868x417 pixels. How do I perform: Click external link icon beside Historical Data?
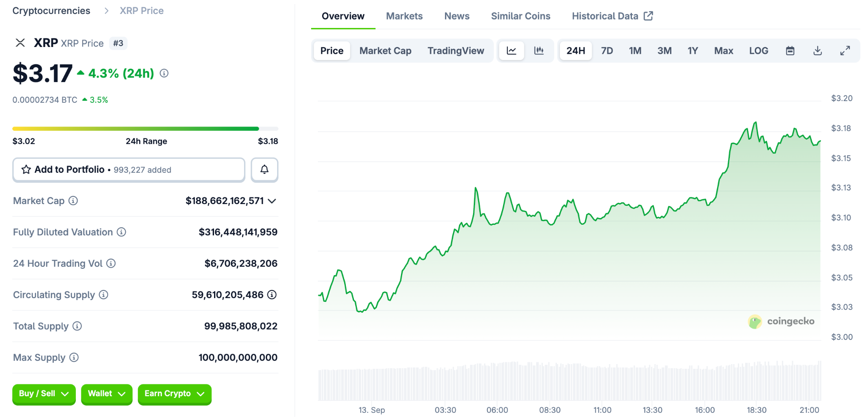pos(648,16)
